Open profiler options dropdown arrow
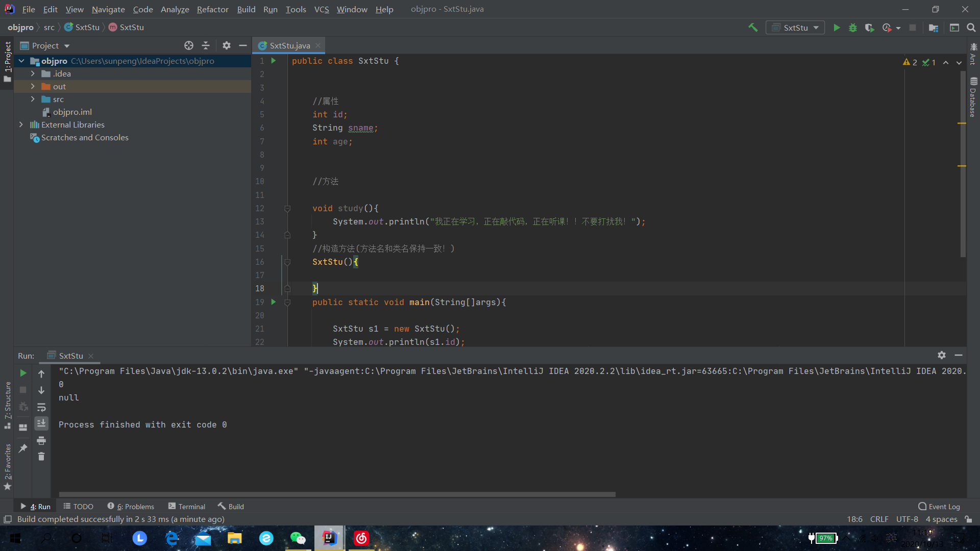 click(x=898, y=28)
